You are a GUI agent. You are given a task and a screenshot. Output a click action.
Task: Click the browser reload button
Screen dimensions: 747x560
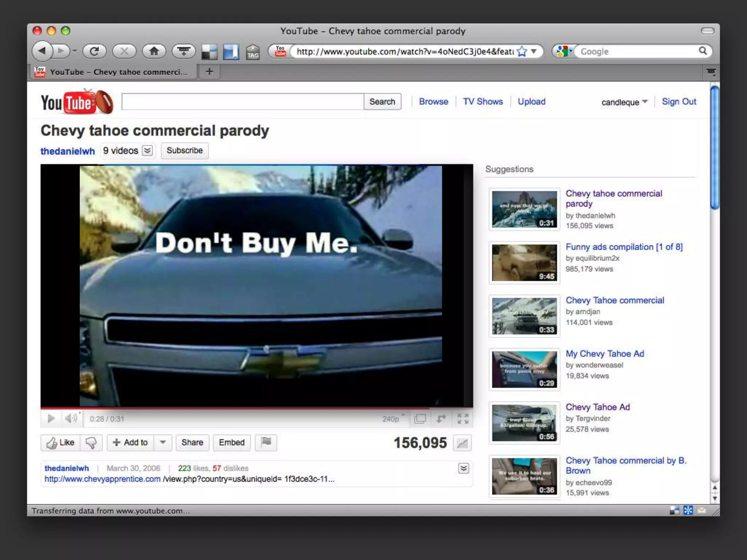point(94,51)
